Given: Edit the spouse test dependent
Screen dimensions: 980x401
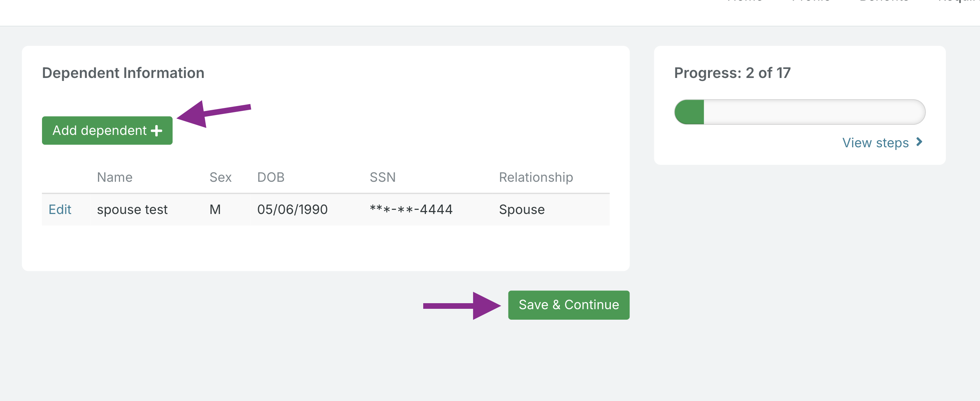Looking at the screenshot, I should (60, 209).
